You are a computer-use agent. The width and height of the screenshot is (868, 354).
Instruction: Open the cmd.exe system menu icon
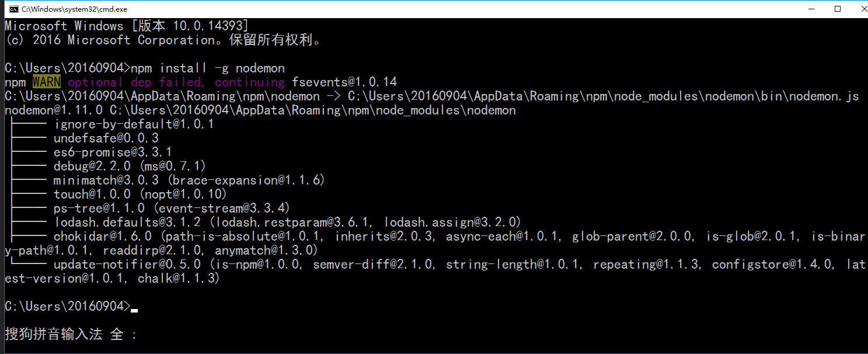pyautogui.click(x=10, y=9)
